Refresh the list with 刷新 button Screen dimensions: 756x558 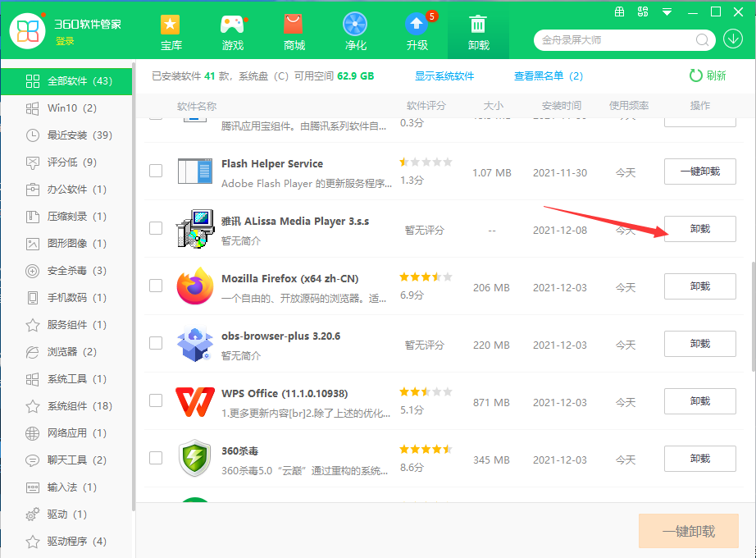point(708,75)
